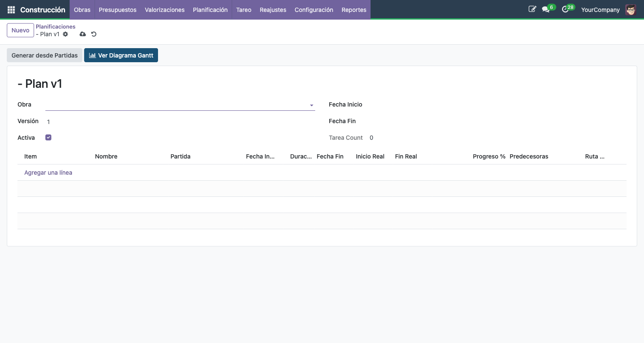The height and width of the screenshot is (343, 644).
Task: Click the Nuevo button
Action: coord(20,30)
